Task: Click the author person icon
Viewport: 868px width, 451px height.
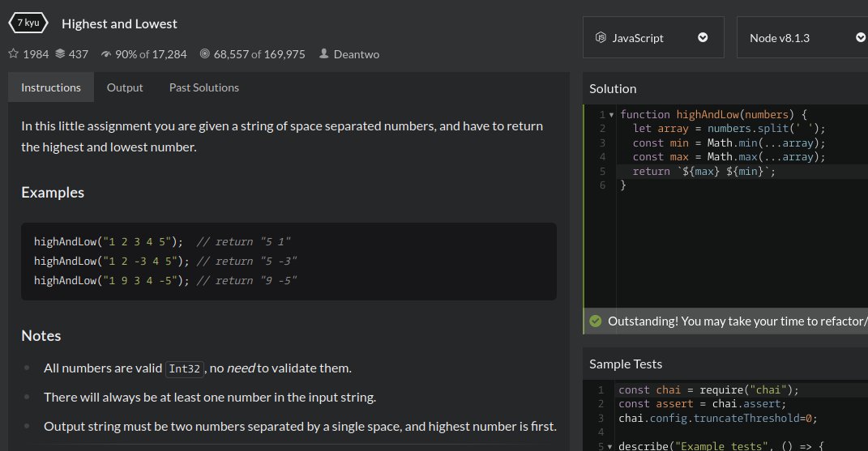Action: pos(324,53)
